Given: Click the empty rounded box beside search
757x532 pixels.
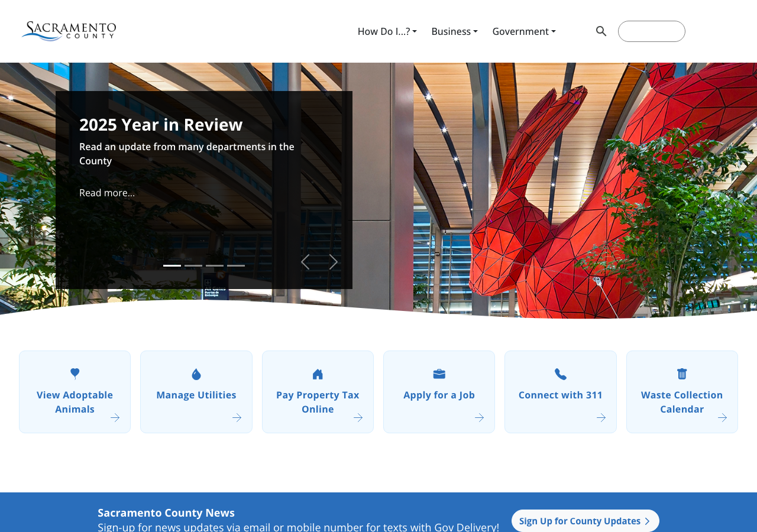Looking at the screenshot, I should point(652,31).
